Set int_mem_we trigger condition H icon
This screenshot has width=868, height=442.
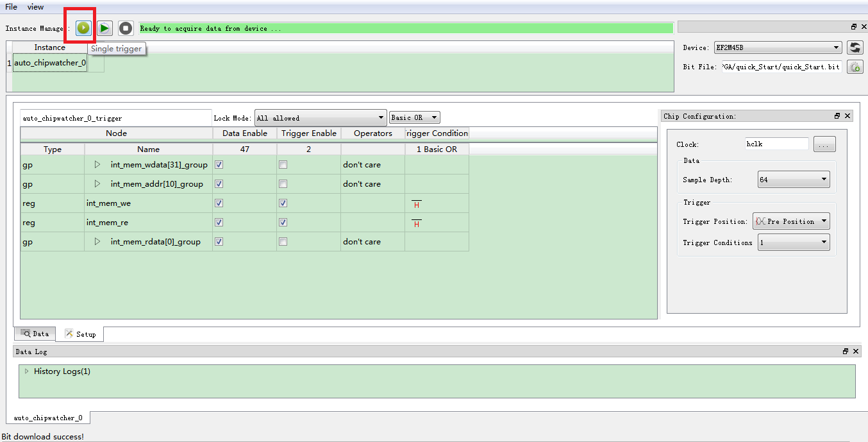click(417, 204)
